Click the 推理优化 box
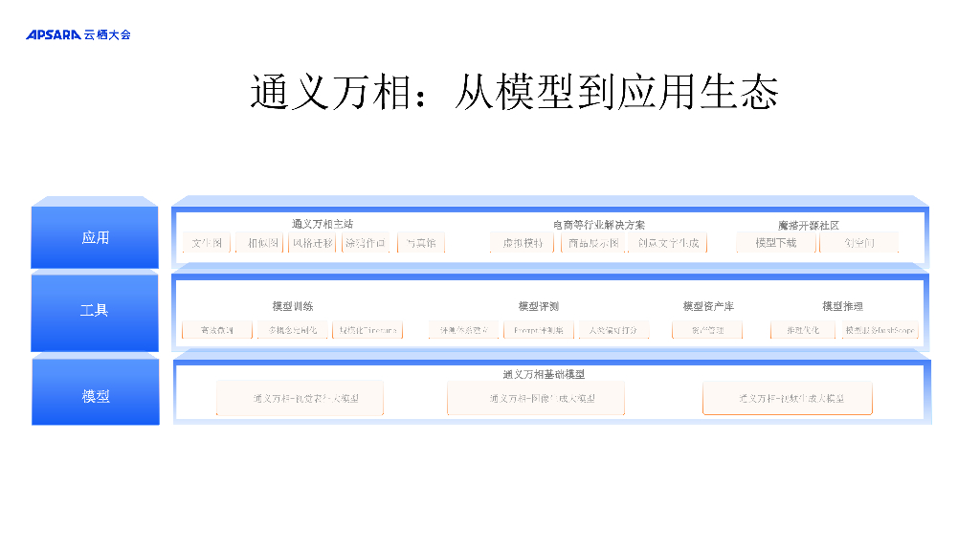 pyautogui.click(x=803, y=330)
